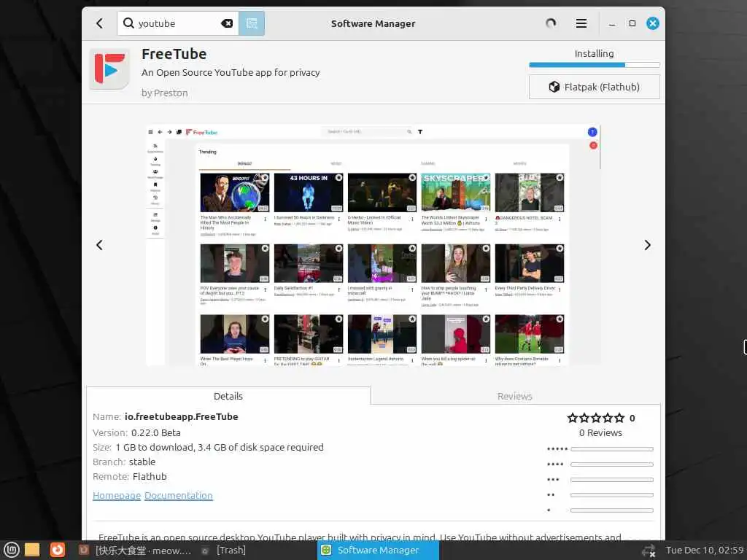Show next screenshot in carousel
The width and height of the screenshot is (747, 560).
coord(647,245)
